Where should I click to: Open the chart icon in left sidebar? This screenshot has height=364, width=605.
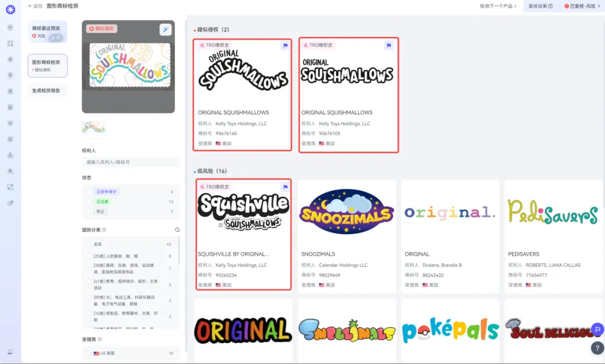11,27
